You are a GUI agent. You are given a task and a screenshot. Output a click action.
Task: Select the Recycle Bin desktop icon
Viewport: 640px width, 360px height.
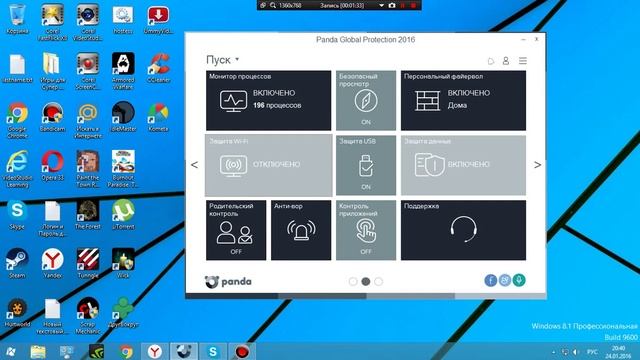point(17,19)
